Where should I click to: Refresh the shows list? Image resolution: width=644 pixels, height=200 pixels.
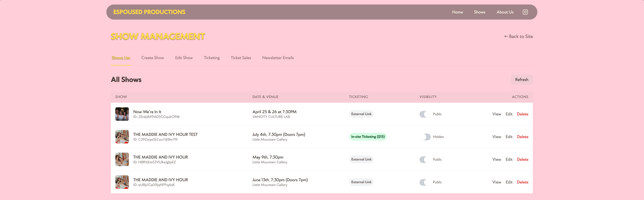[x=522, y=79]
